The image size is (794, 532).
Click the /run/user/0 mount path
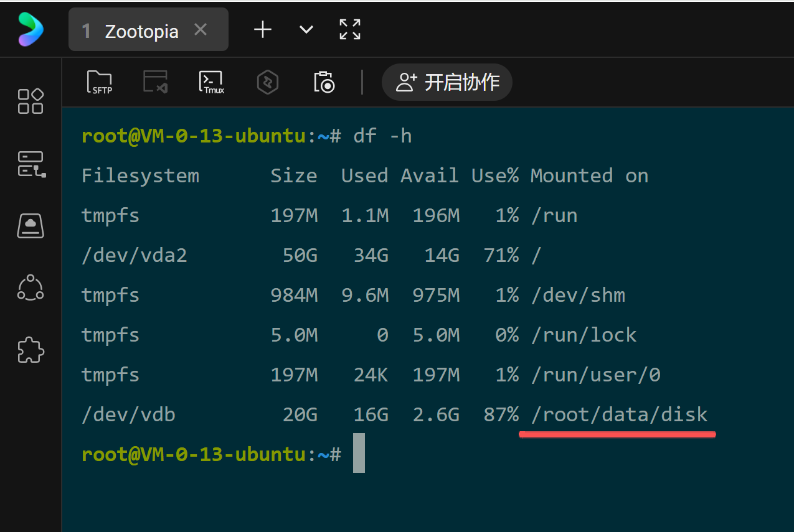[x=595, y=375]
